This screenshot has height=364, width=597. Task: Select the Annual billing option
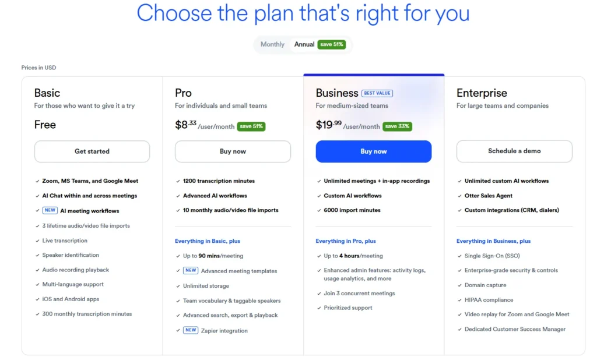(304, 44)
